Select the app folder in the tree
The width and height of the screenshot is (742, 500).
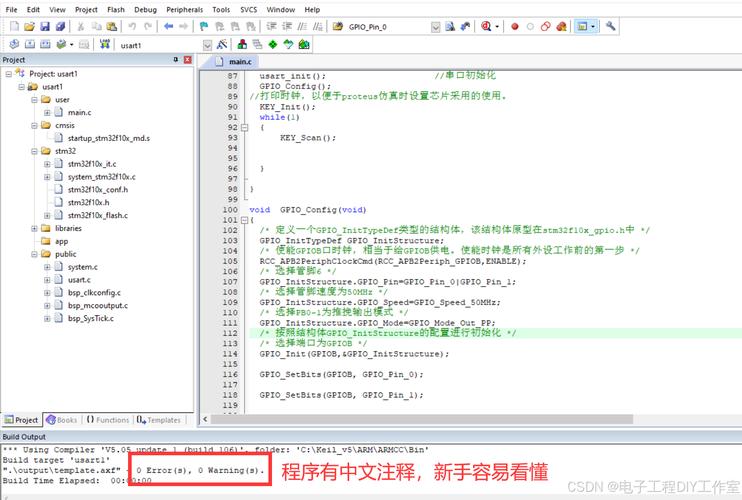62,242
